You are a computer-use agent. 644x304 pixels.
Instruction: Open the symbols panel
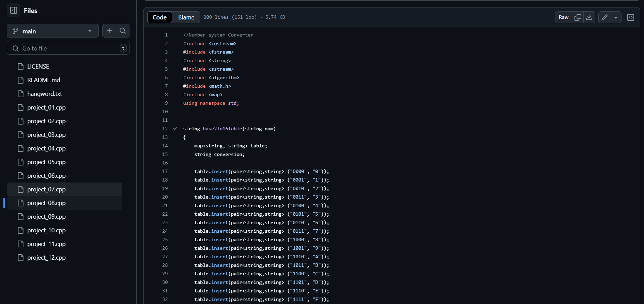pos(631,17)
